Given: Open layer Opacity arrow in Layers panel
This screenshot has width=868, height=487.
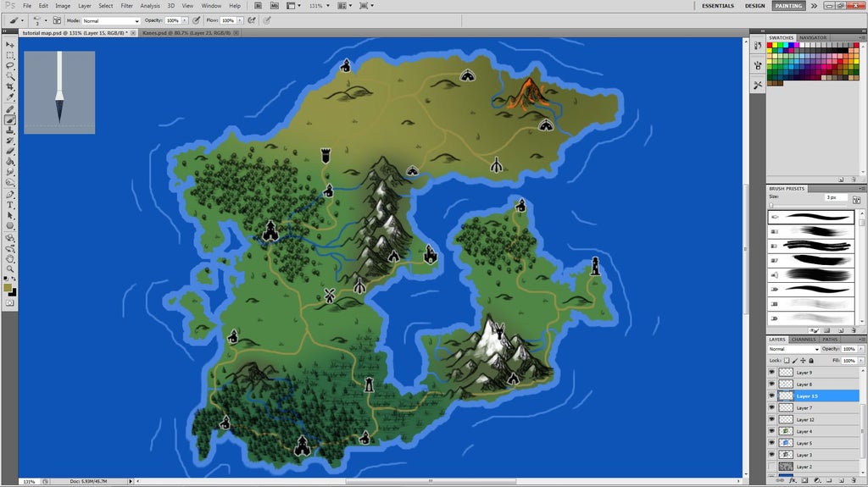Looking at the screenshot, I should (x=861, y=349).
